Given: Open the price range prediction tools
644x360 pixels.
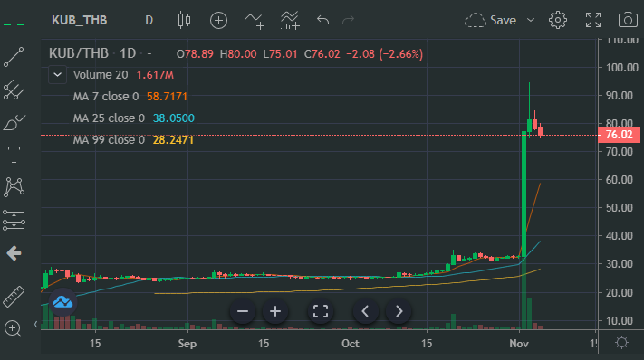Looking at the screenshot, I should 14,220.
